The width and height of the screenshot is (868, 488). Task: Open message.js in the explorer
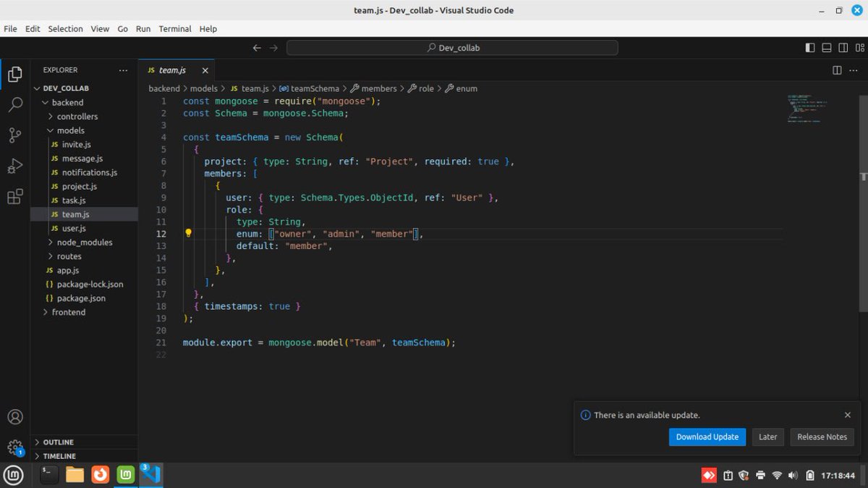tap(84, 159)
